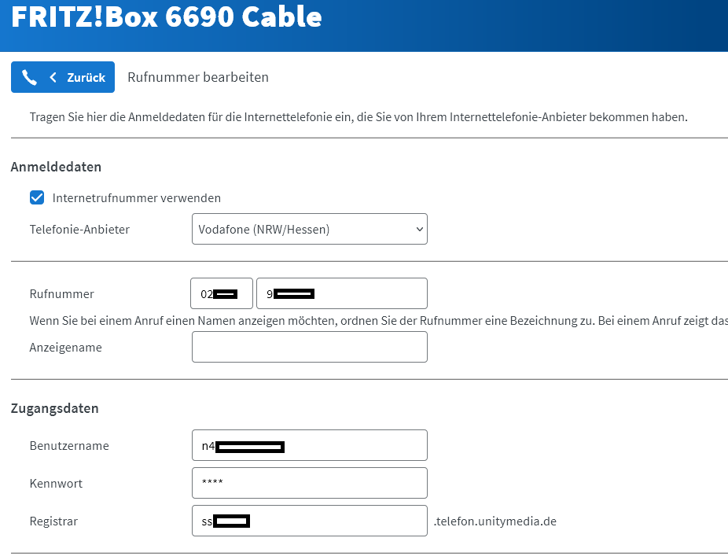Click the Rufnummer bearbeiten heading
This screenshot has width=728, height=560.
tap(198, 77)
